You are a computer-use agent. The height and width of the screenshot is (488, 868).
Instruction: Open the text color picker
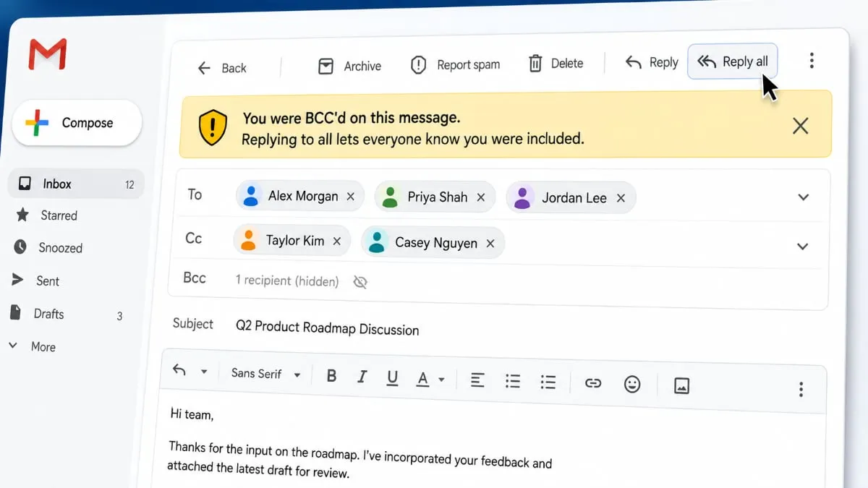(430, 379)
